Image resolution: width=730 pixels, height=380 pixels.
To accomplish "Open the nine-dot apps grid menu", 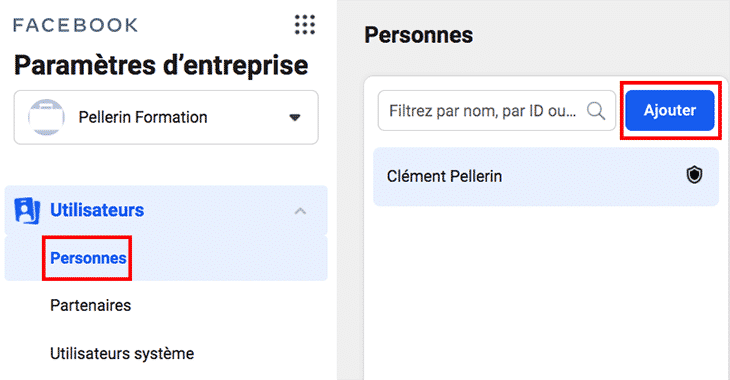I will [x=305, y=24].
